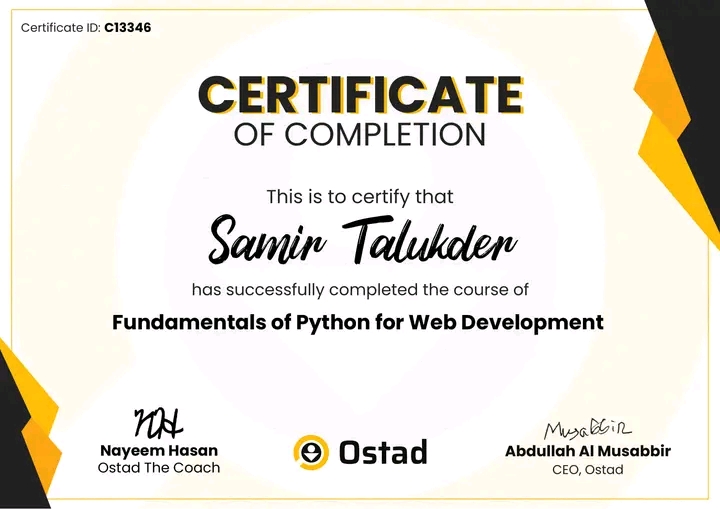This screenshot has height=509, width=720.
Task: Click the CERTIFICATE heading
Action: [360, 95]
